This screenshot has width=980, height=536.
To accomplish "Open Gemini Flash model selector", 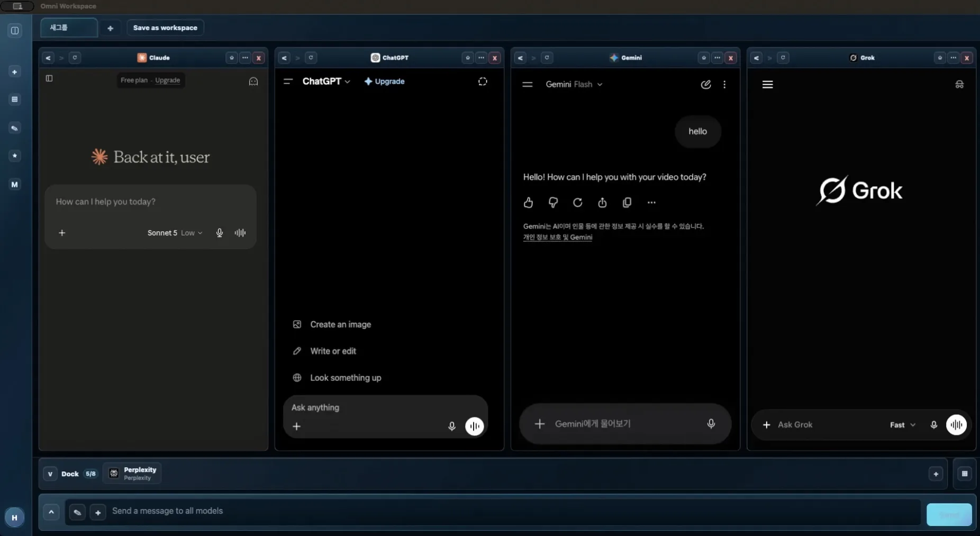I will click(x=574, y=84).
